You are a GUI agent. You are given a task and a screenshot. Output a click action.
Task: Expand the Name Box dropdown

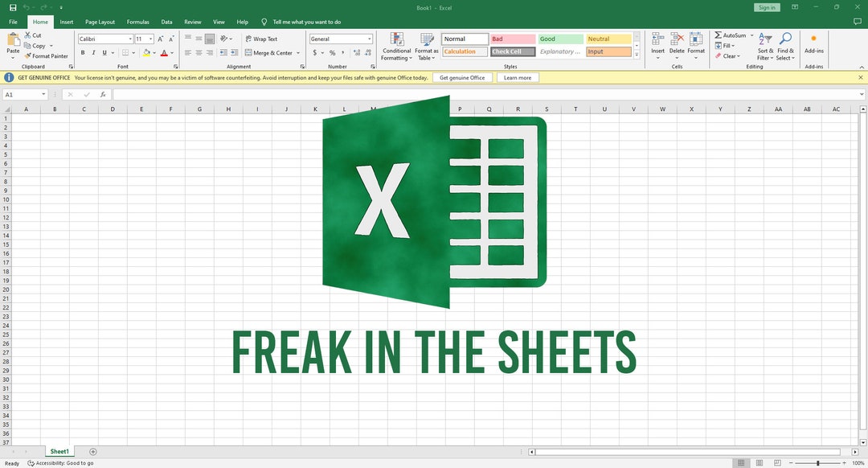[43, 95]
